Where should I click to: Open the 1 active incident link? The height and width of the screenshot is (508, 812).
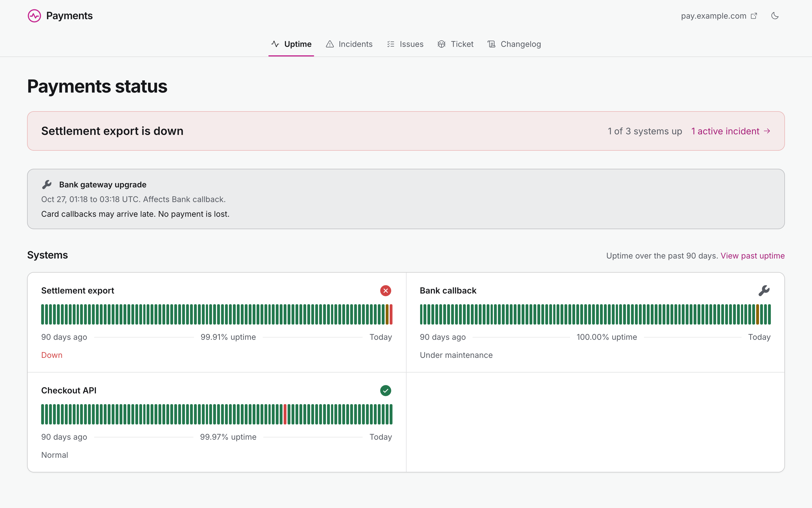(731, 131)
